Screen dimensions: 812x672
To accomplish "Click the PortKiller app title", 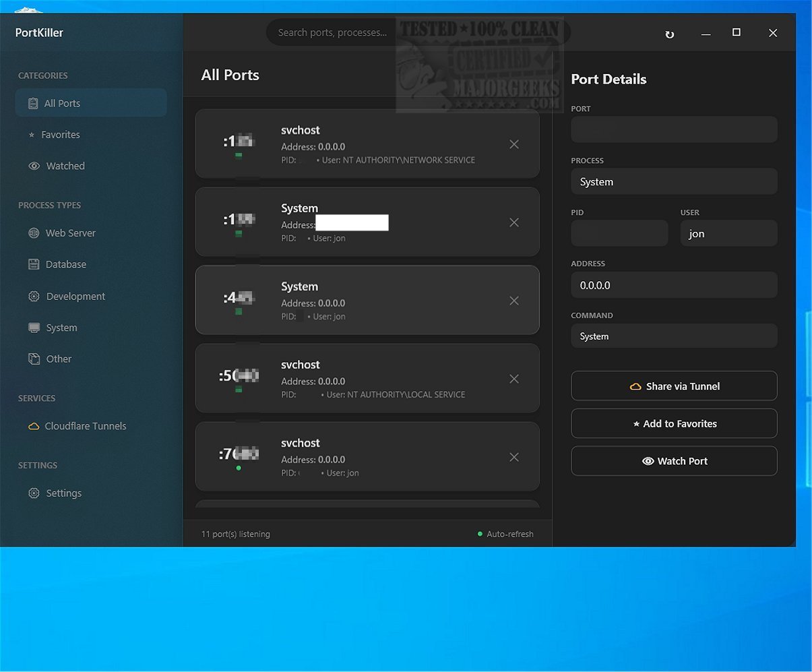I will click(39, 32).
